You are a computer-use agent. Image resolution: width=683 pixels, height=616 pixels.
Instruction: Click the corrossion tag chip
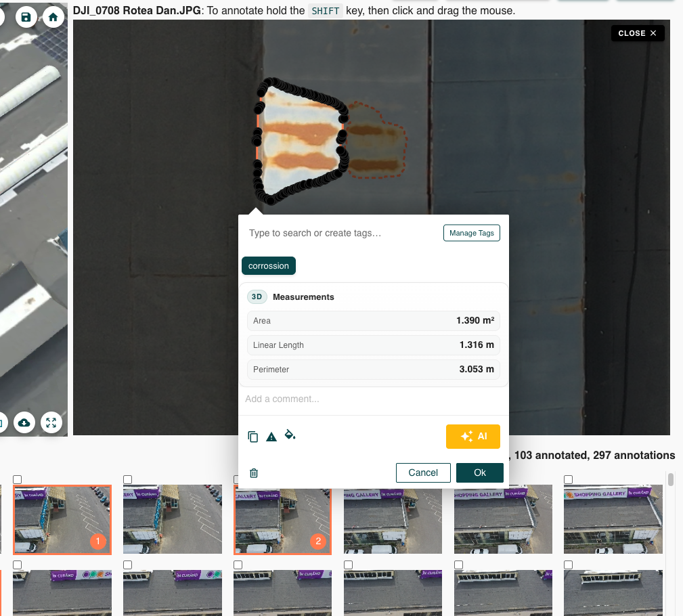point(269,266)
